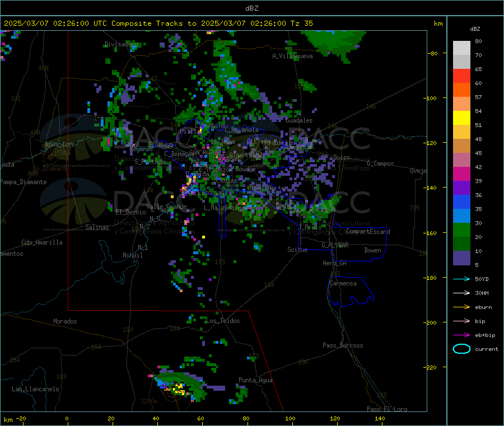Click the white 30HM arrow in legend
The image size is (504, 426).
461,293
